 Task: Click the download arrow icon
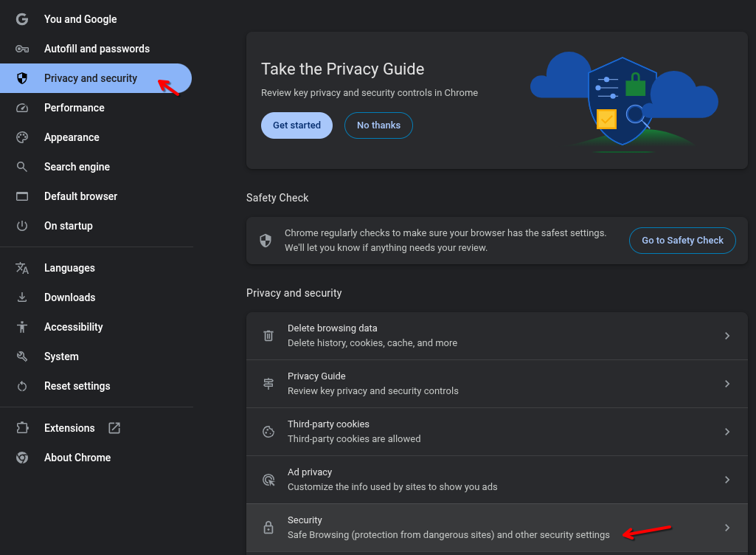[21, 297]
